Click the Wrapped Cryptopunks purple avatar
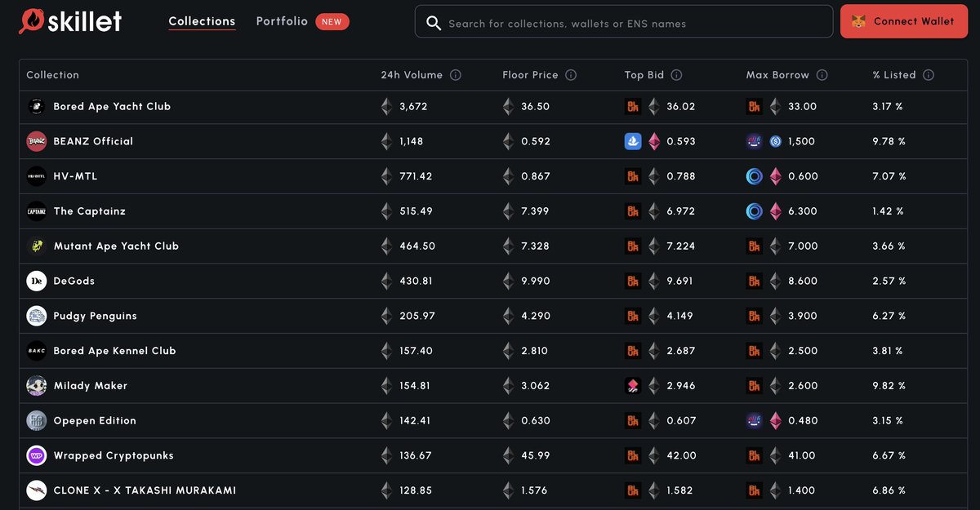This screenshot has width=980, height=510. [x=36, y=455]
